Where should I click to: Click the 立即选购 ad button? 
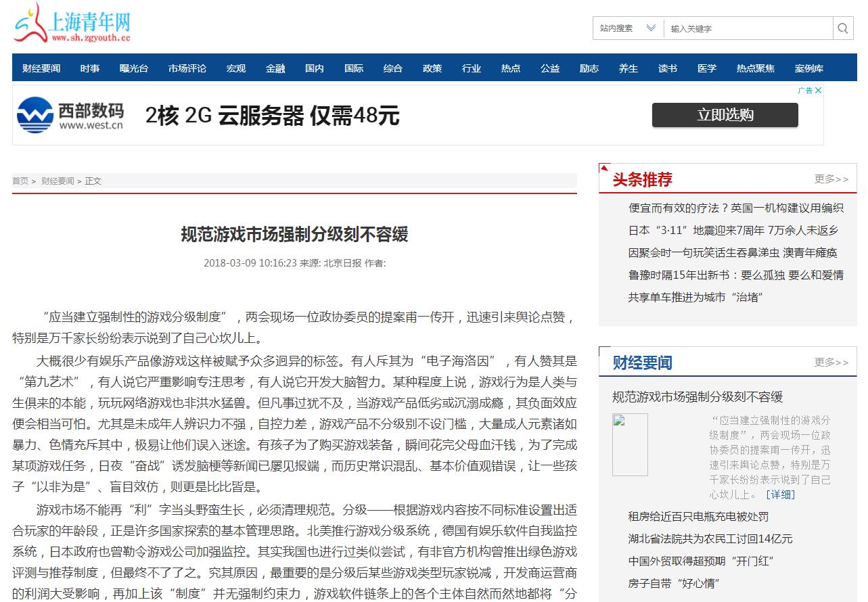pos(725,115)
